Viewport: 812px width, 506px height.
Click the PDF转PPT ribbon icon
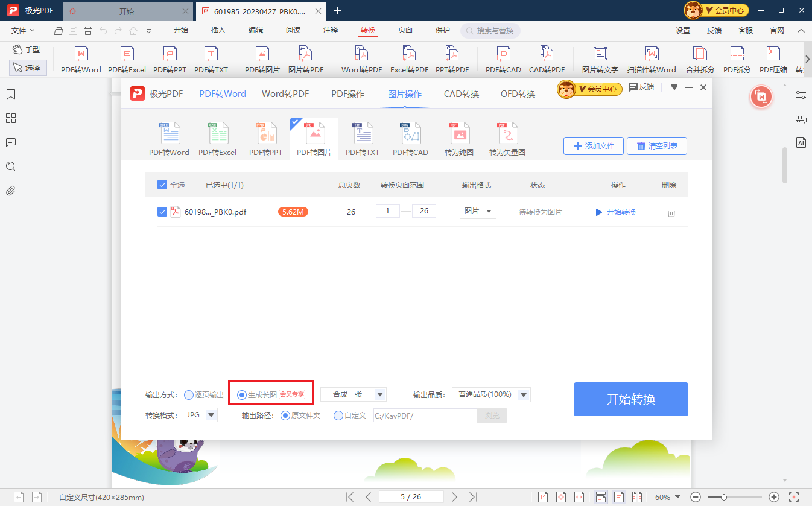point(170,60)
